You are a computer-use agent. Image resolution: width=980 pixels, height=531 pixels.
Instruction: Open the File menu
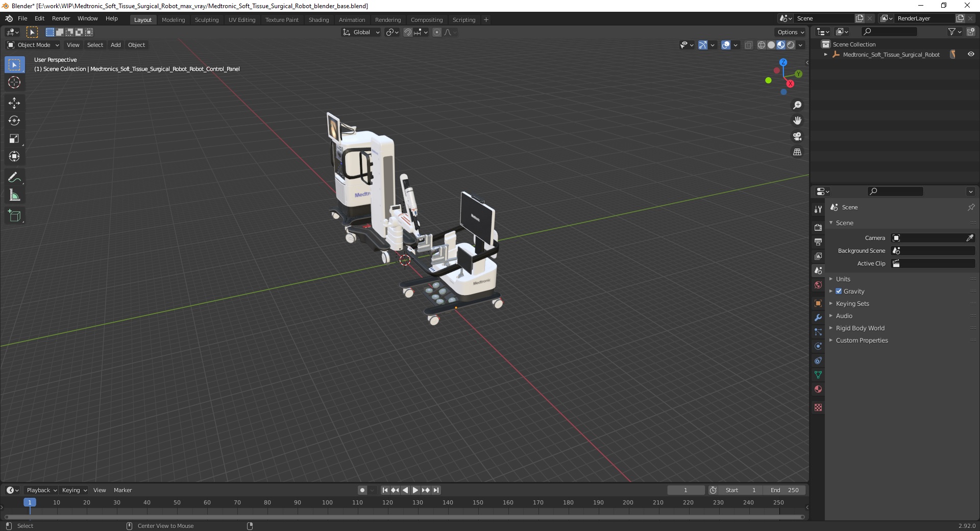tap(22, 18)
